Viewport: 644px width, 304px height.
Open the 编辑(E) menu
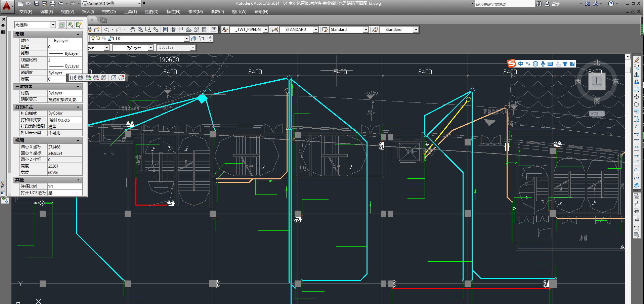coord(47,12)
